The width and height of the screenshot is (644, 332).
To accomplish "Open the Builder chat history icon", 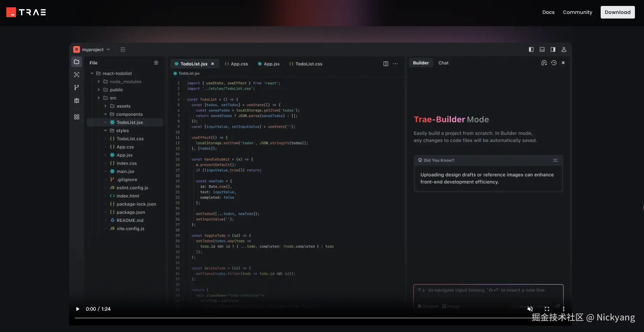I will (x=554, y=63).
